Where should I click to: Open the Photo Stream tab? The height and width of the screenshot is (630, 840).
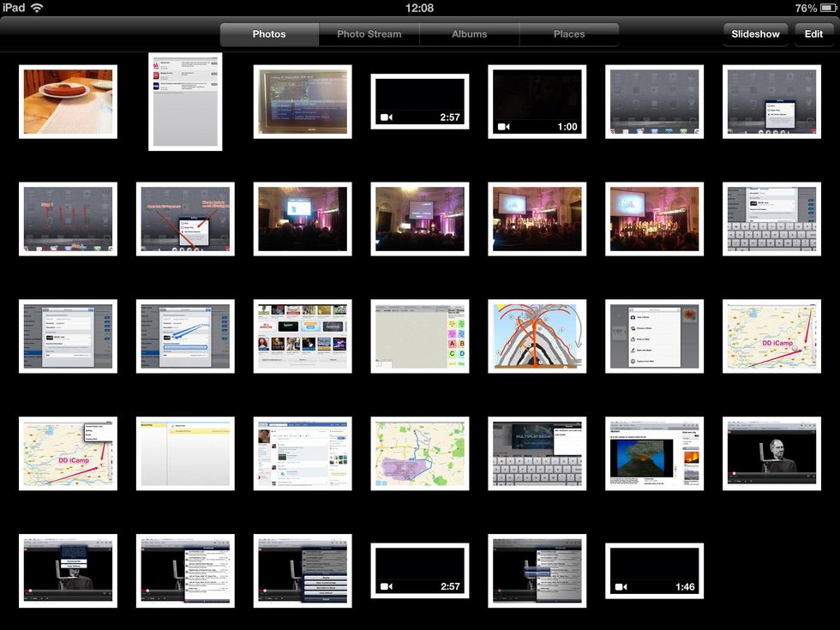click(x=369, y=34)
